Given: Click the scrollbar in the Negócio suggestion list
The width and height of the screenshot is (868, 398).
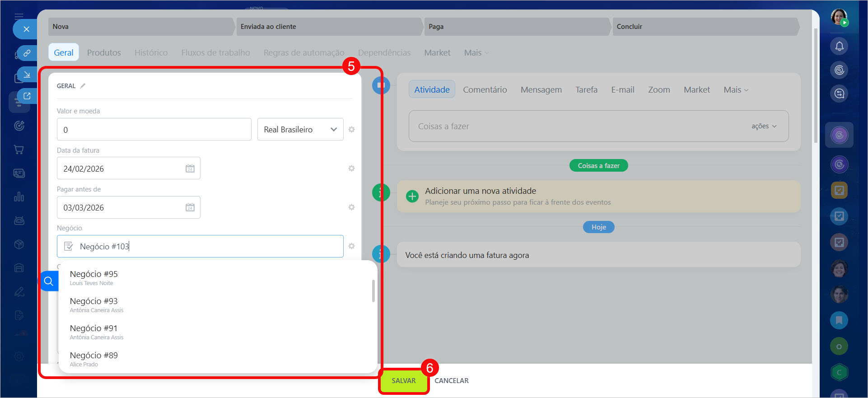Looking at the screenshot, I should [x=373, y=291].
